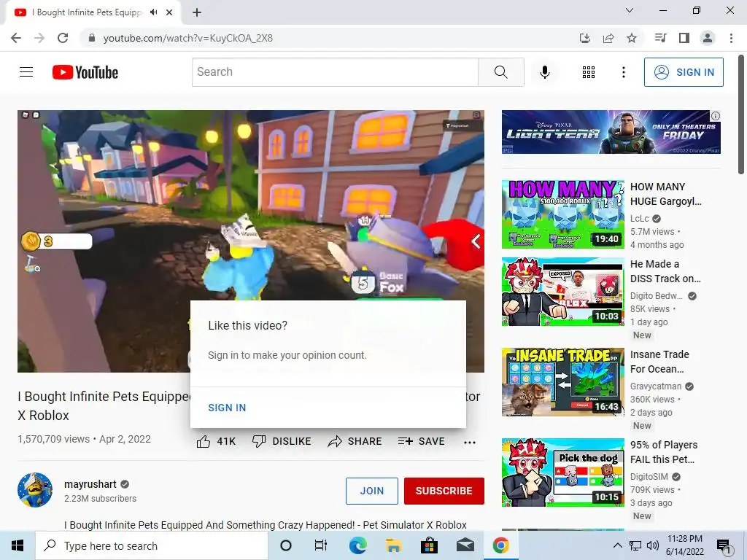Screen dimensions: 747x560
Task: Click the SAVE button below the video
Action: click(421, 441)
